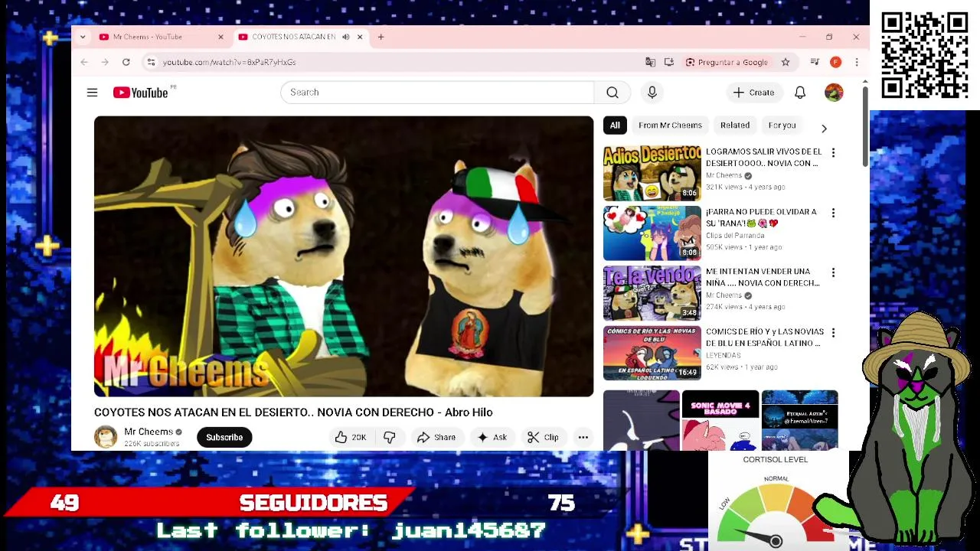The width and height of the screenshot is (980, 551).
Task: Select the All filter chip
Action: pyautogui.click(x=615, y=125)
